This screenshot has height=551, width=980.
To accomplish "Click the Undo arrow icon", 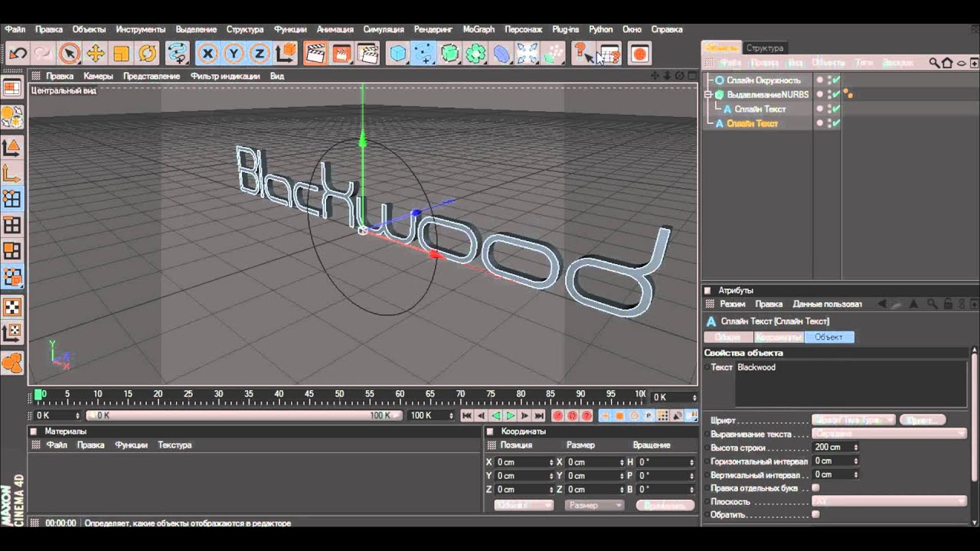I will (x=18, y=53).
